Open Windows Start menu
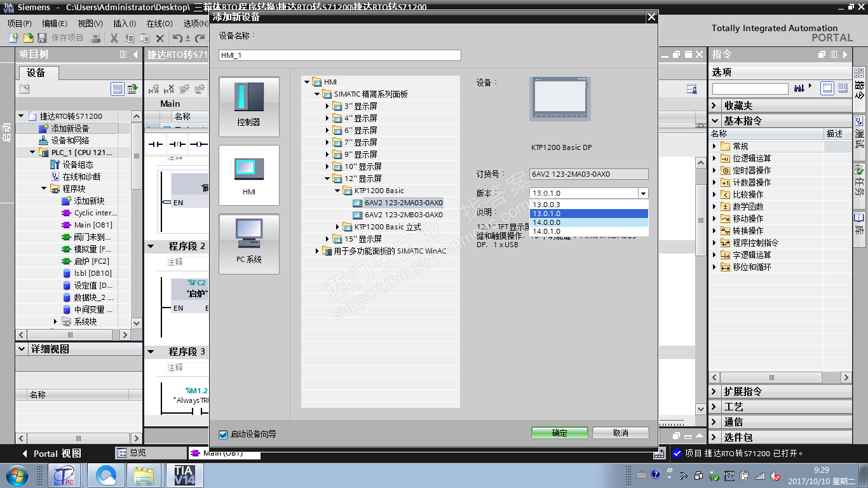 [16, 475]
